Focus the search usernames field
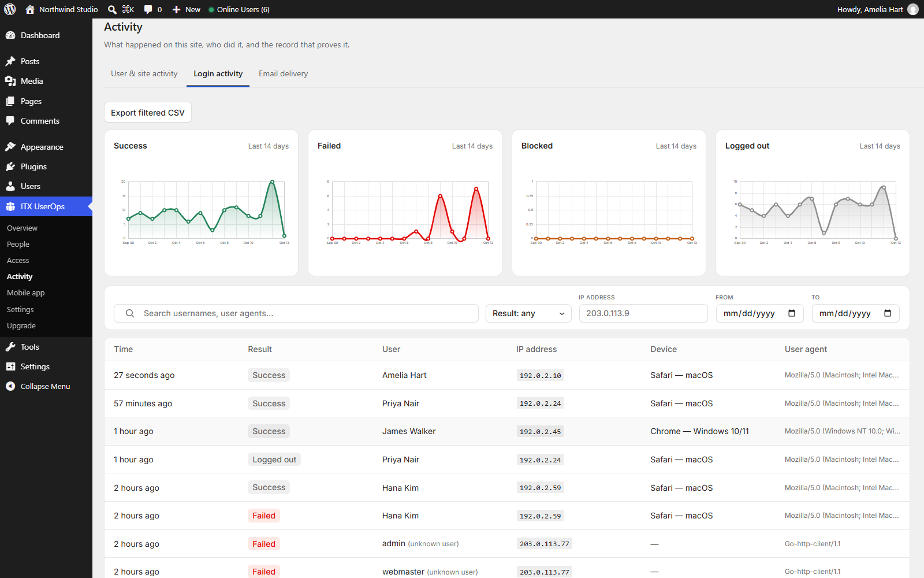The image size is (924, 578). click(296, 313)
